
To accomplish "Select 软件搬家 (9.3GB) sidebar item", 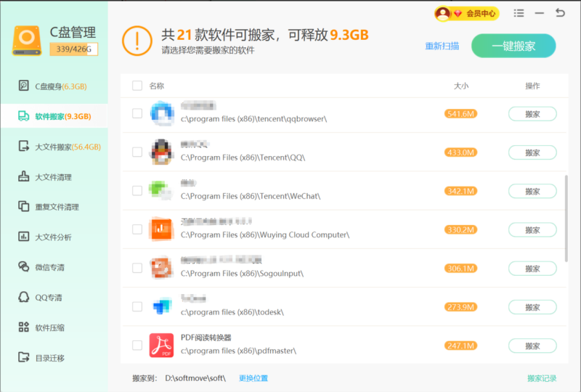I will coord(54,116).
